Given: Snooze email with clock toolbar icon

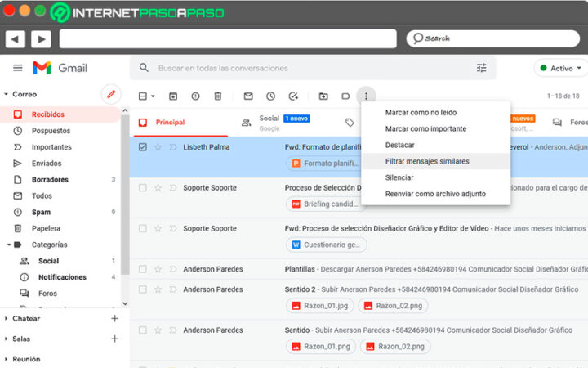Looking at the screenshot, I should [271, 96].
